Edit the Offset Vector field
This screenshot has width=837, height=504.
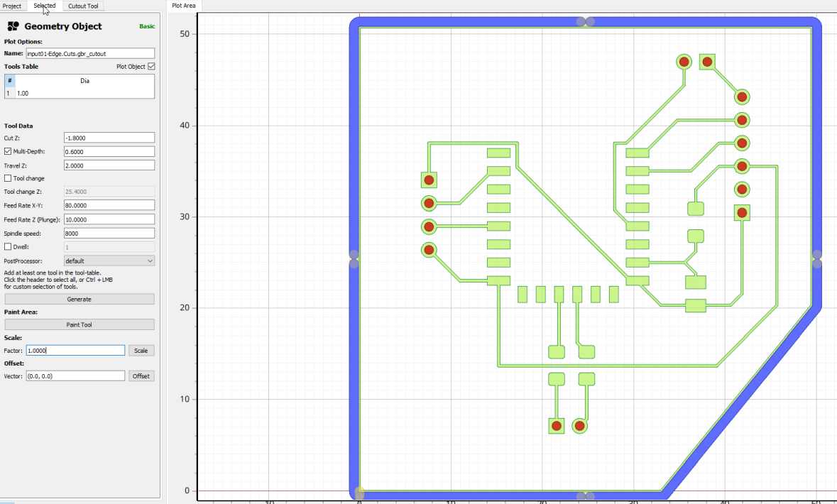click(75, 376)
